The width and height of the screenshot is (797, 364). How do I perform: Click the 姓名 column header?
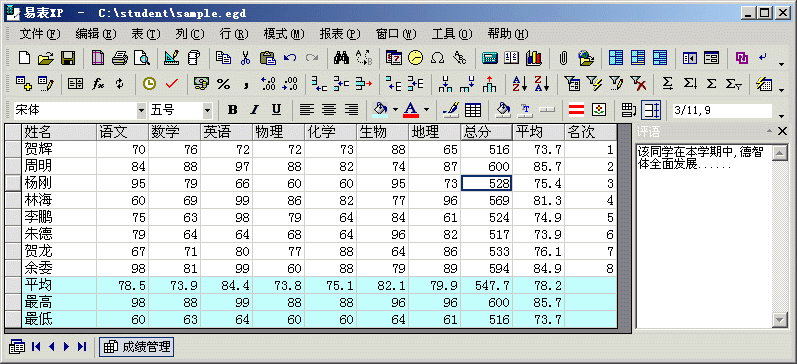pyautogui.click(x=59, y=132)
